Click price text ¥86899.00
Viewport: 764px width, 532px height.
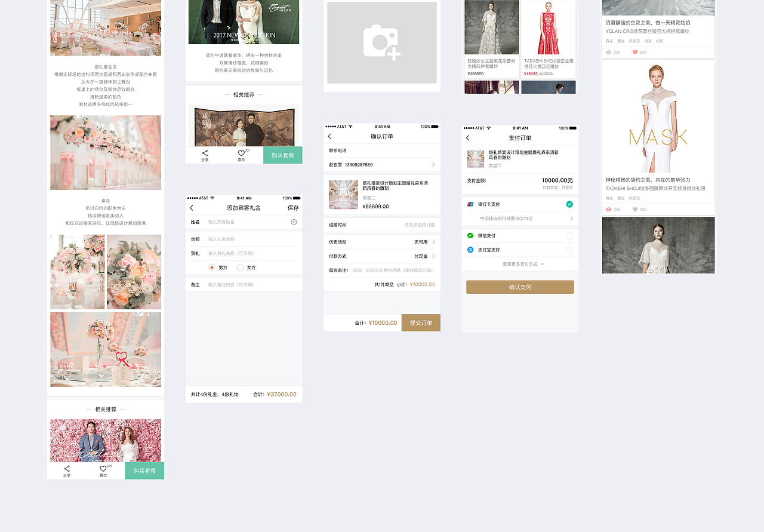tap(375, 206)
